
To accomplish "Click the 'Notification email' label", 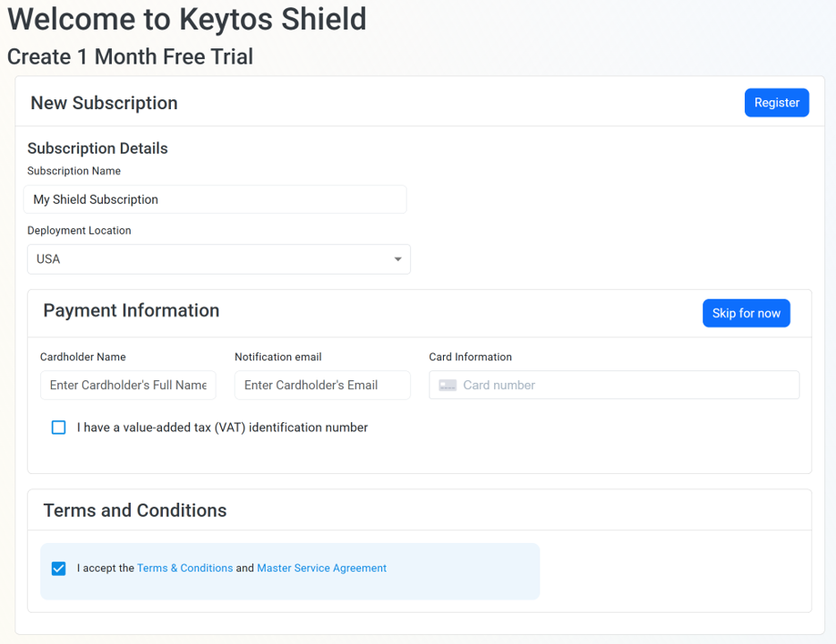I will [277, 357].
